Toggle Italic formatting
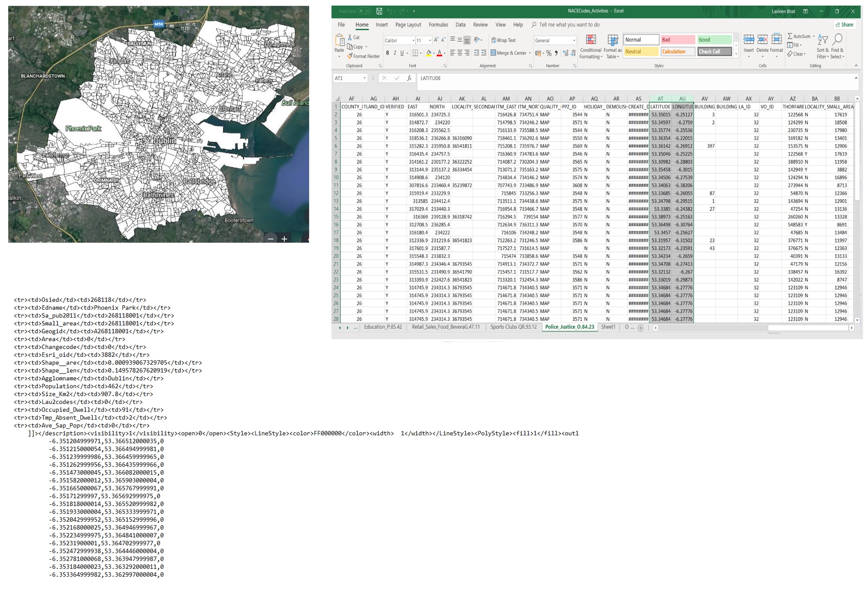This screenshot has height=591, width=868. click(x=395, y=53)
